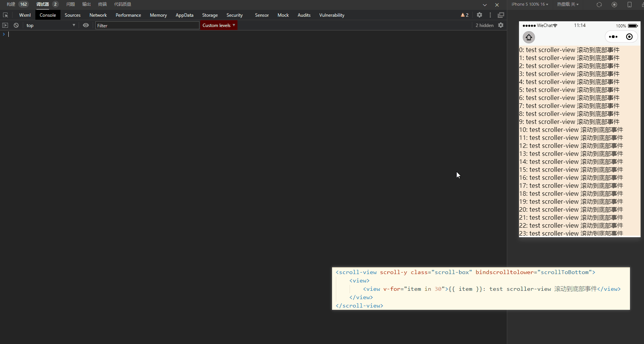Close the debugger panel with X

497,5
